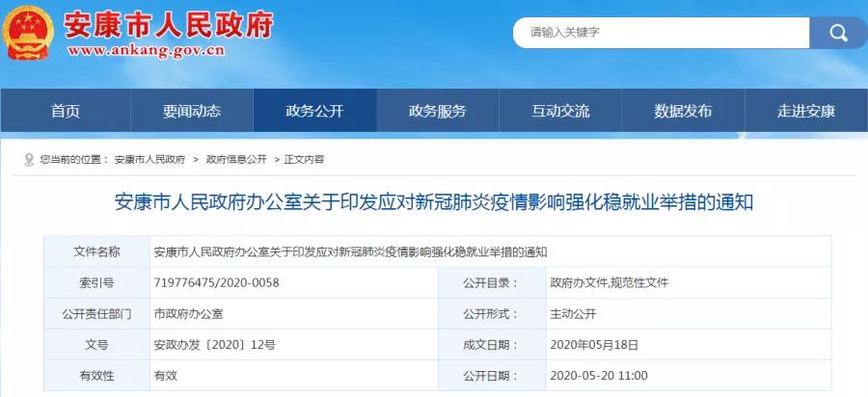The image size is (868, 397).
Task: Open the 数据发布 navigation tab
Action: tap(683, 111)
